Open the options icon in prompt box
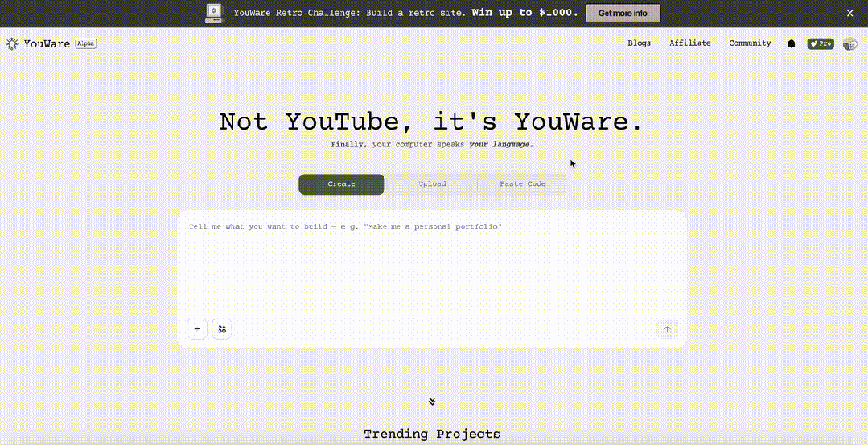868x445 pixels. click(x=222, y=329)
